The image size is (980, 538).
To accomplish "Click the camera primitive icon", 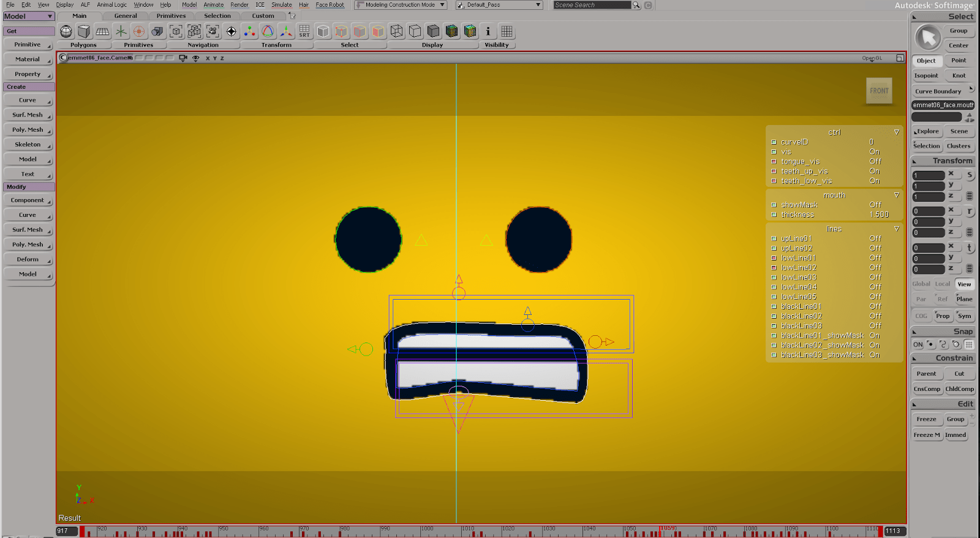I will 157,31.
